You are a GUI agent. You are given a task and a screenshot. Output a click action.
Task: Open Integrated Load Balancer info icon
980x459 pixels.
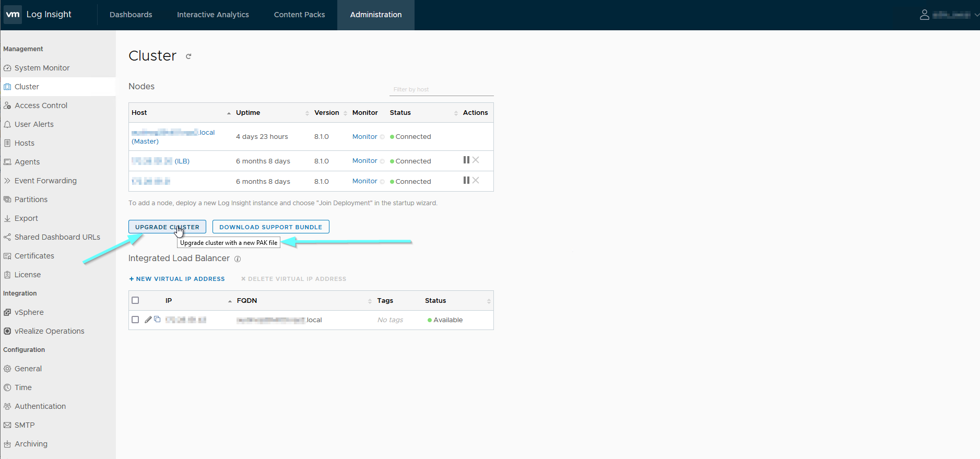pos(238,259)
